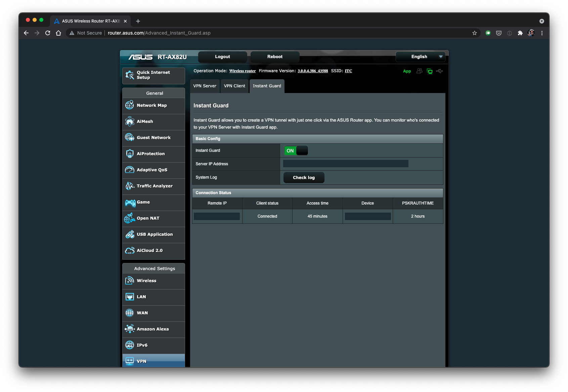Click the Logout button
568x392 pixels.
coord(223,57)
